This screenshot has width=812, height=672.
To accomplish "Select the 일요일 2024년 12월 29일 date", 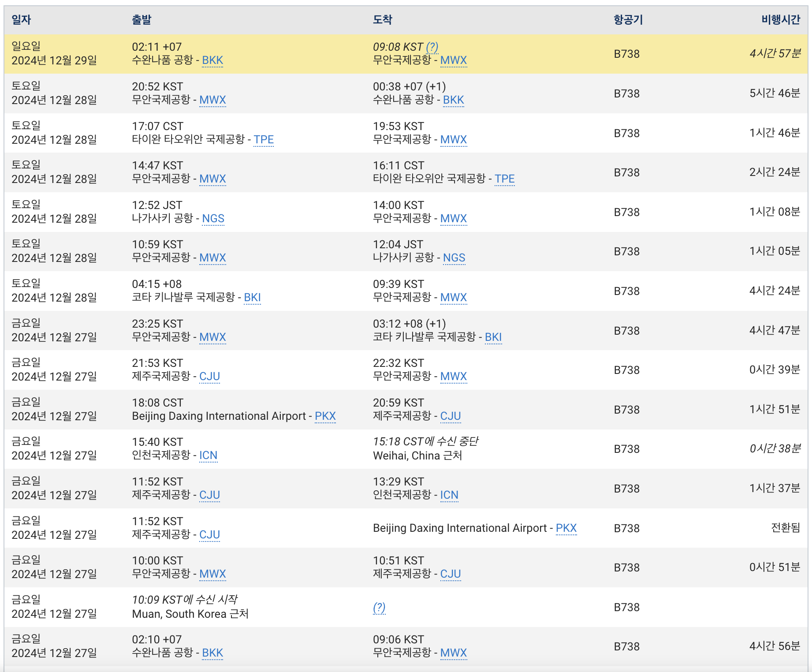I will [x=54, y=53].
